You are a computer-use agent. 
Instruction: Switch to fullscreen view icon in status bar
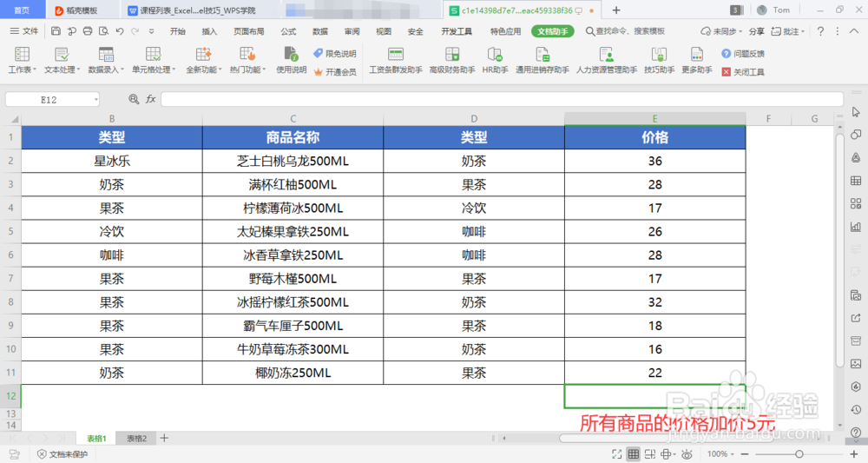point(616,454)
